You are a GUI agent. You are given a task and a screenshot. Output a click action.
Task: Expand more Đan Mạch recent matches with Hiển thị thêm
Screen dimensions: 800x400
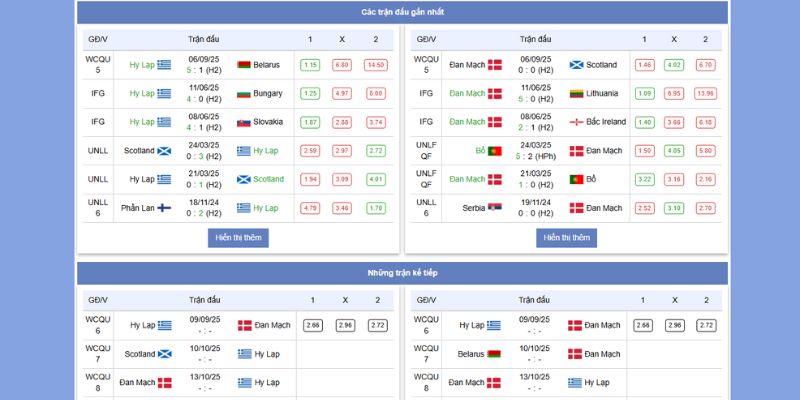(x=566, y=238)
